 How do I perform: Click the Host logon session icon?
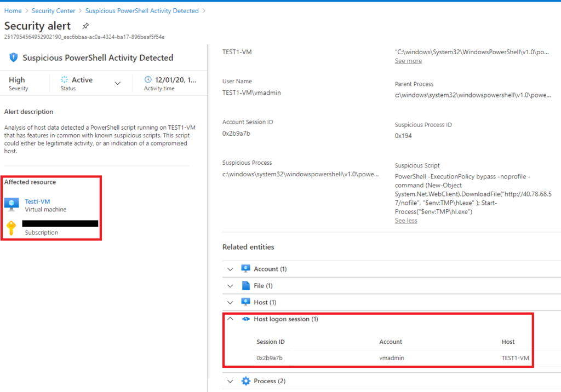tap(245, 319)
